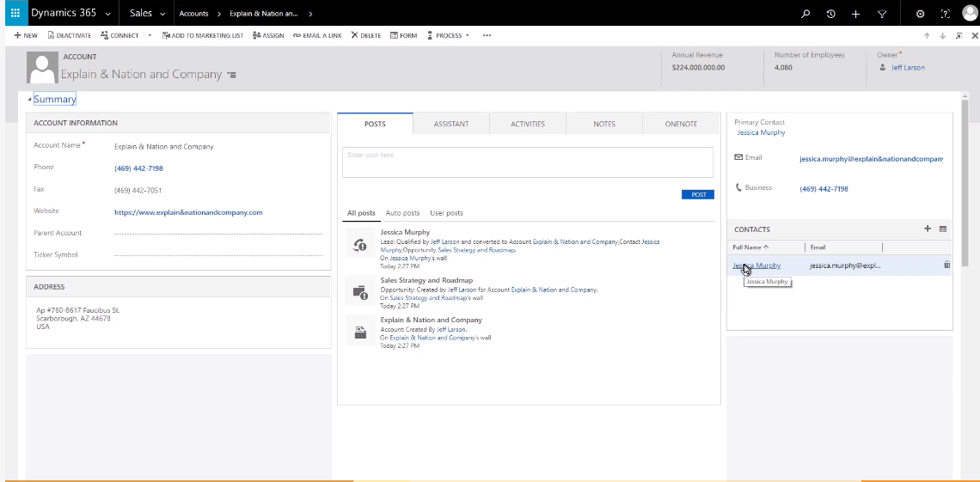Screen dimensions: 980x482
Task: Click Business phone (469) 442-7198 link
Action: click(x=824, y=188)
